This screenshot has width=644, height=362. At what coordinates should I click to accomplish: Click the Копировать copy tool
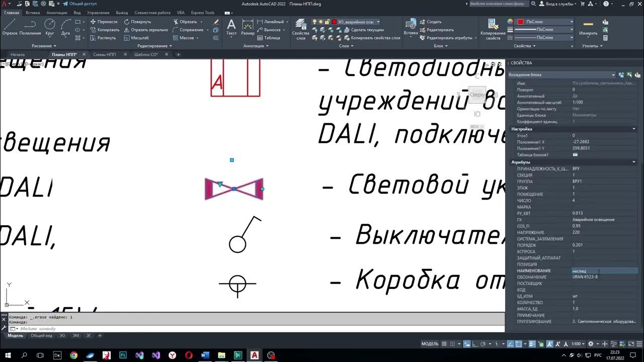click(105, 30)
